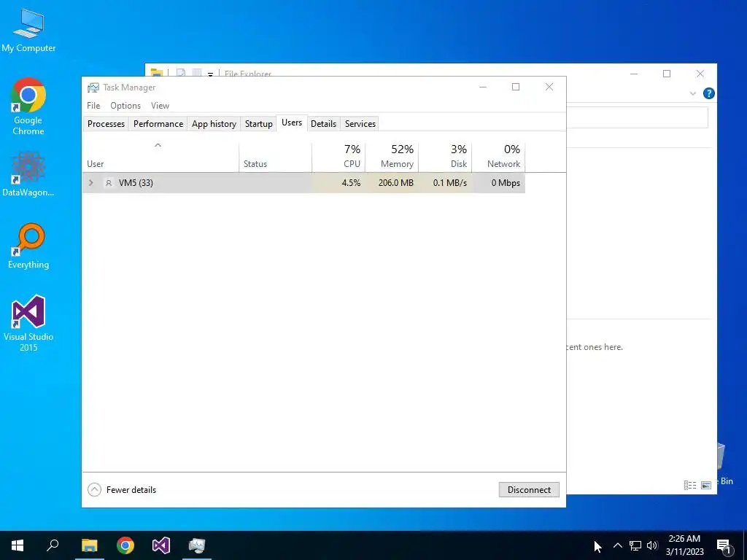
Task: Open Visual Studio from the taskbar
Action: coord(161,545)
